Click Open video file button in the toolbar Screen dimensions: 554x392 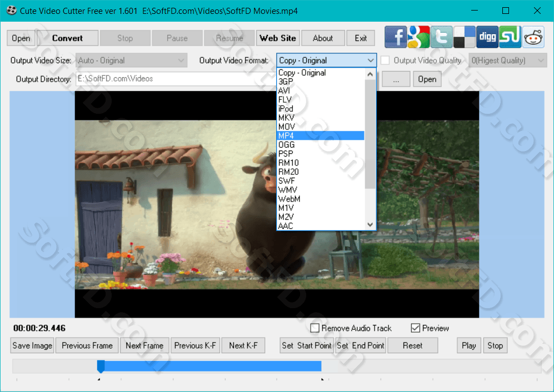tap(21, 38)
